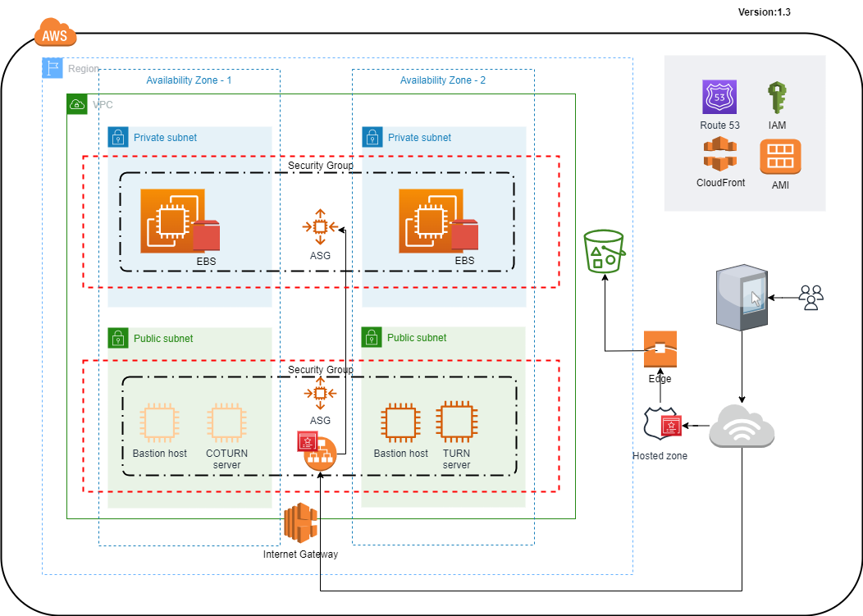This screenshot has height=616, width=863.
Task: Click the 'Version:1.3' text
Action: point(764,12)
